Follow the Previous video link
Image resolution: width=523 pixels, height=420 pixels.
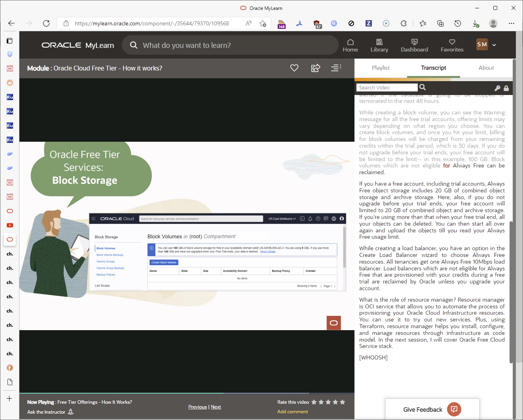197,407
